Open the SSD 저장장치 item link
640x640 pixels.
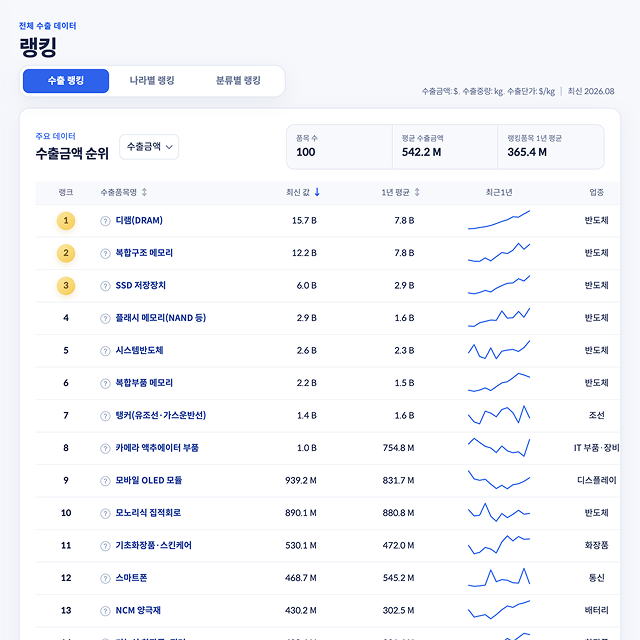point(140,285)
